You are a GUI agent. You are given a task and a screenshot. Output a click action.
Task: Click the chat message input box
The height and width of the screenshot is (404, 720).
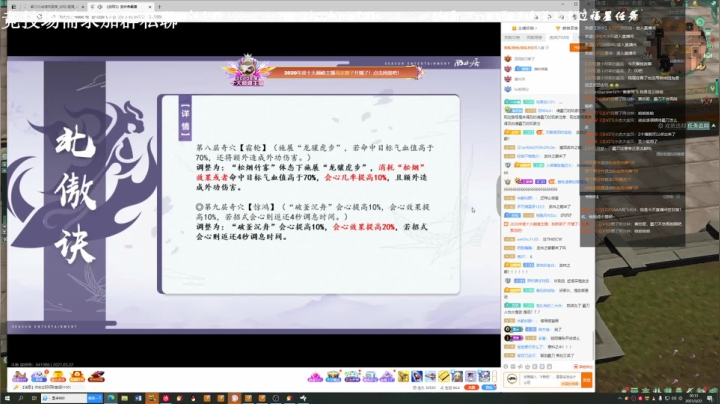(551, 380)
